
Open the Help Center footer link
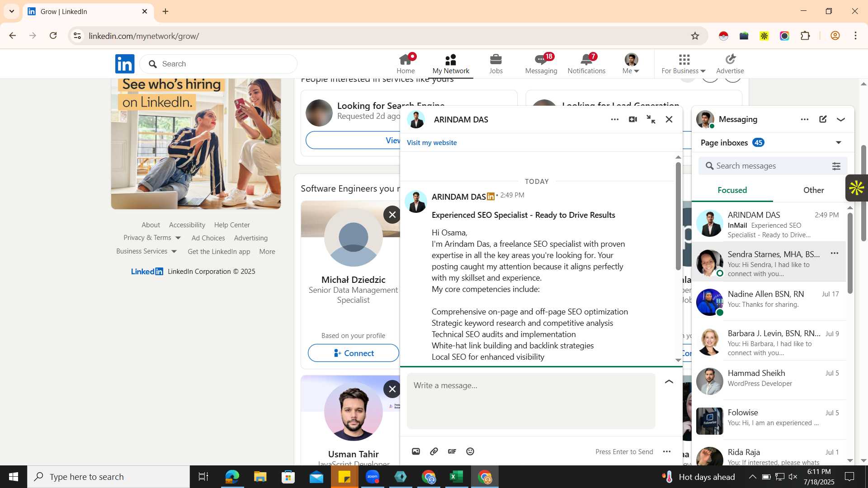pyautogui.click(x=232, y=225)
